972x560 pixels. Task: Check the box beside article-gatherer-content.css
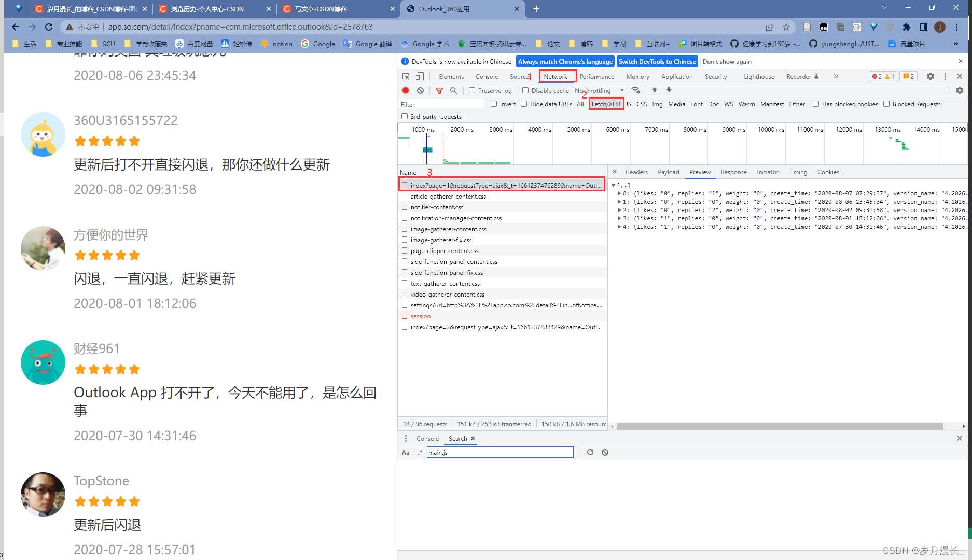pyautogui.click(x=405, y=196)
